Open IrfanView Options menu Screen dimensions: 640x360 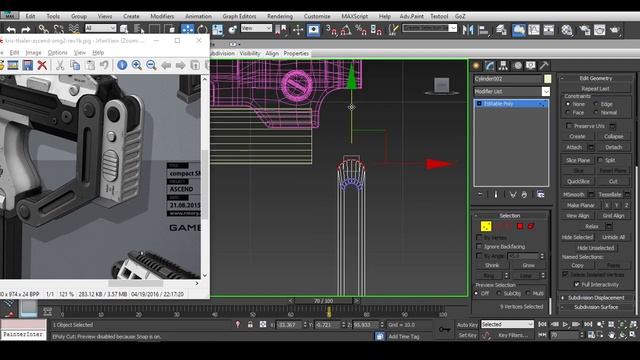58,53
